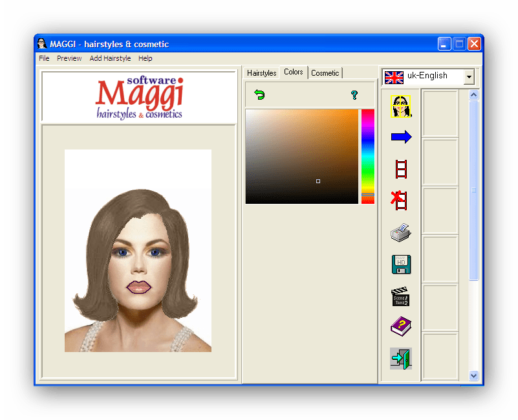Click the crossed-out film strip icon

tap(400, 200)
